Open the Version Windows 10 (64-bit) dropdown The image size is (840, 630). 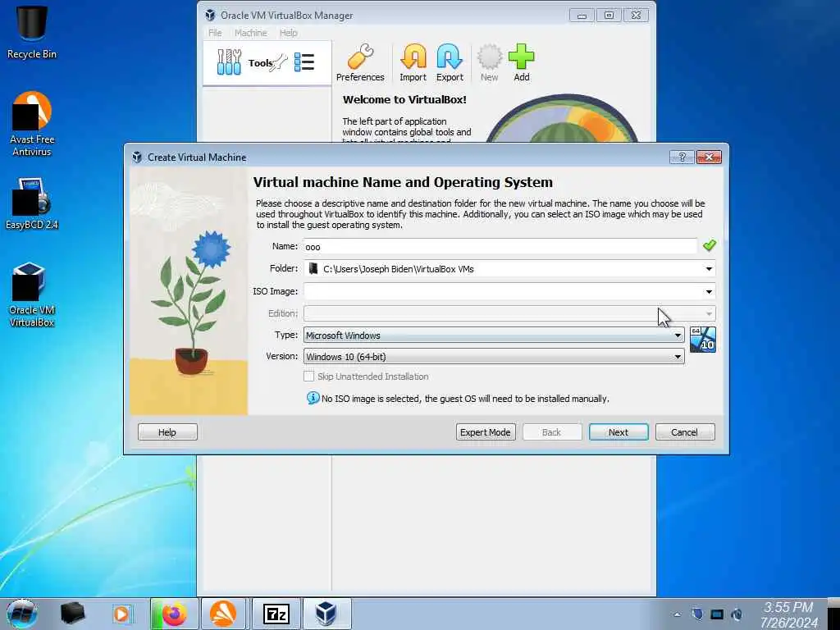click(493, 357)
